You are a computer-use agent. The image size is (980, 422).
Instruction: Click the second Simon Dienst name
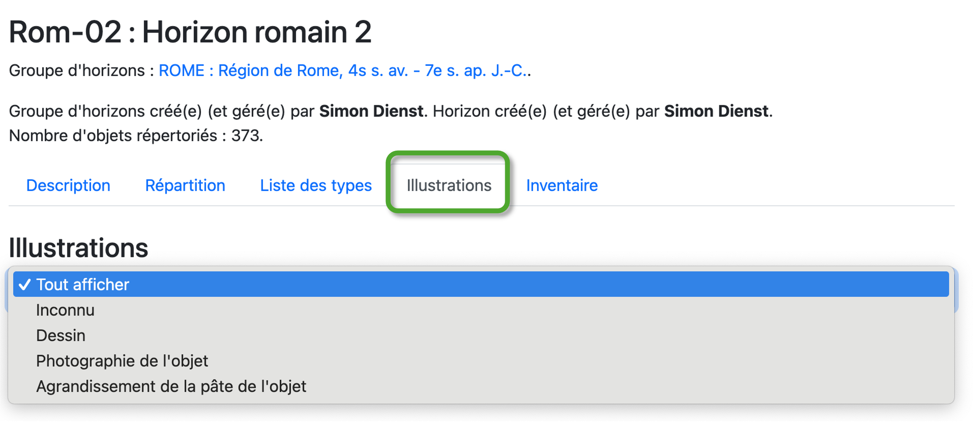click(716, 111)
